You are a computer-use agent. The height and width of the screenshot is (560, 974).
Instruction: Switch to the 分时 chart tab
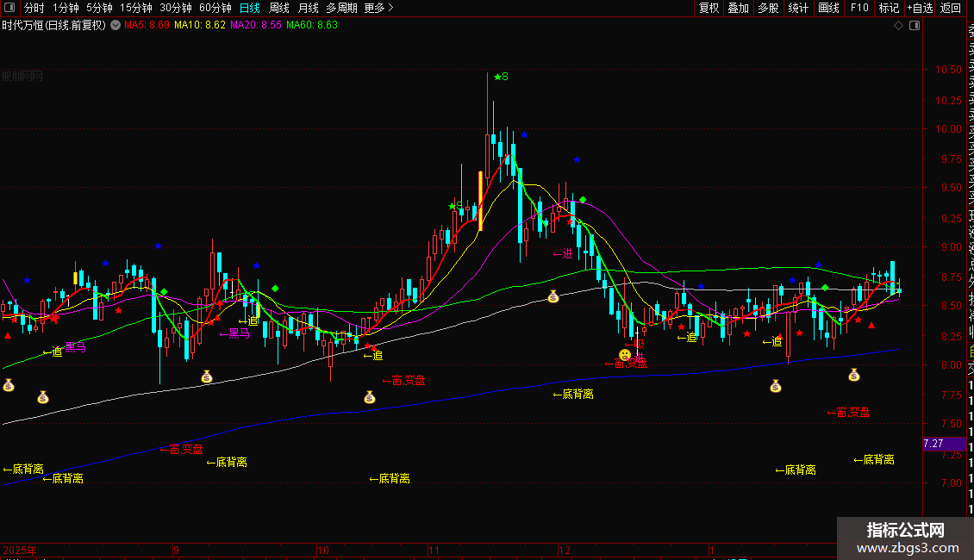point(34,8)
